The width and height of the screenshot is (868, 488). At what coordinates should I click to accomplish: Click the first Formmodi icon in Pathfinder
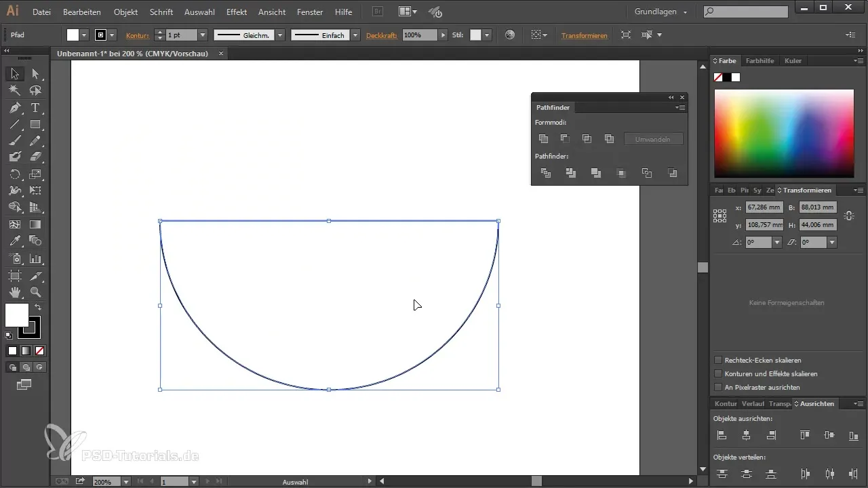pyautogui.click(x=543, y=139)
